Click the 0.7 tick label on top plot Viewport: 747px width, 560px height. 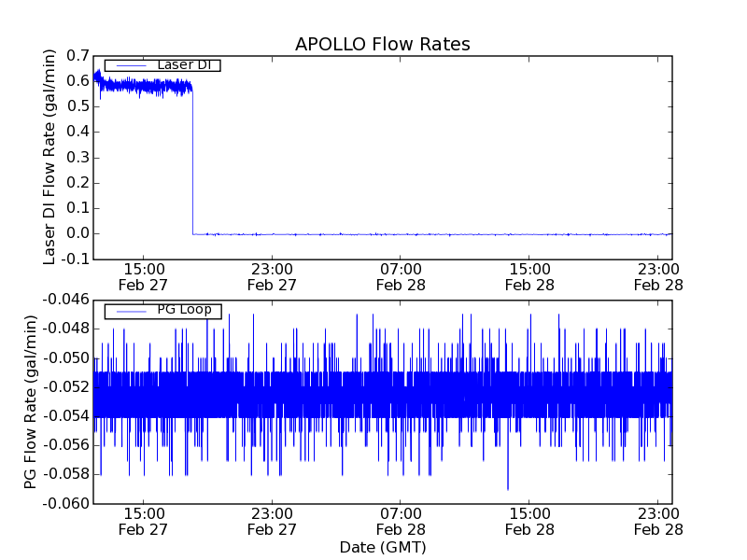pyautogui.click(x=78, y=56)
